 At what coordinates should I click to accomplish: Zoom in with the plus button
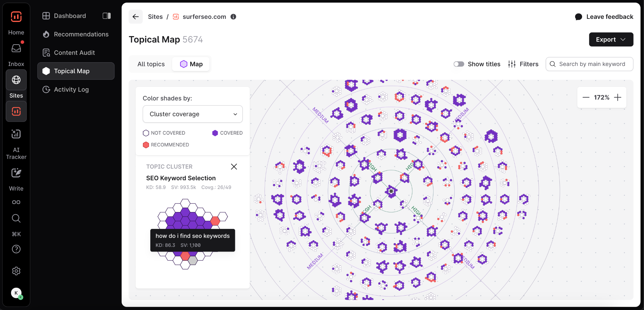[x=618, y=97]
